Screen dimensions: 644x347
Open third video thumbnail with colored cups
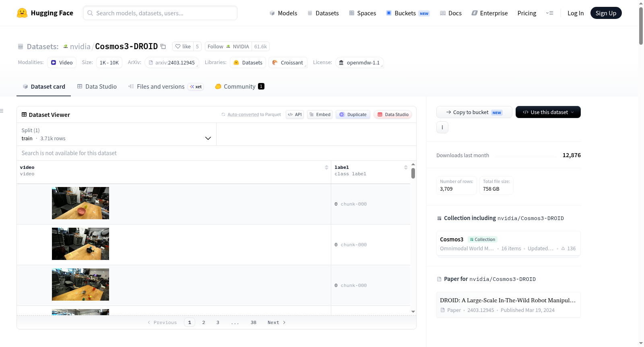(x=80, y=285)
